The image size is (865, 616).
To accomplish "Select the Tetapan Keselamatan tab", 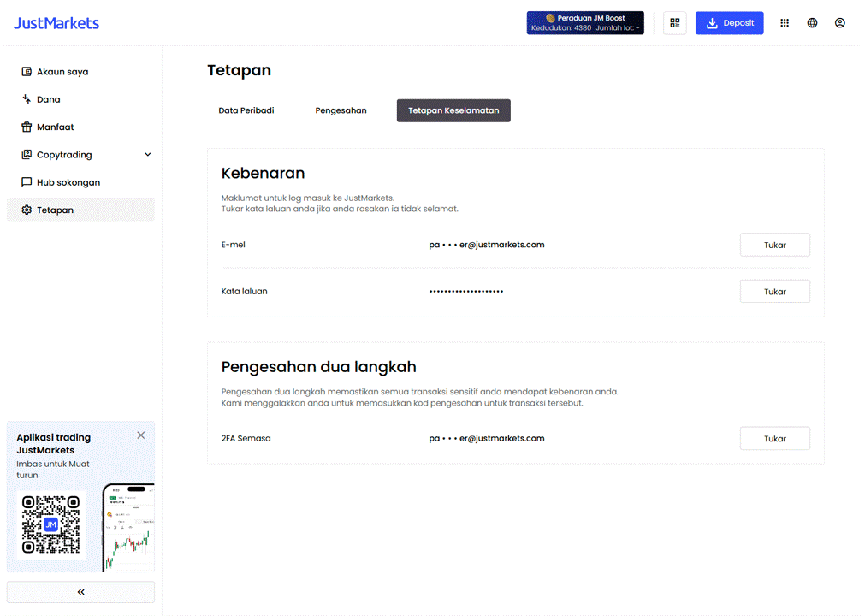I will 453,110.
